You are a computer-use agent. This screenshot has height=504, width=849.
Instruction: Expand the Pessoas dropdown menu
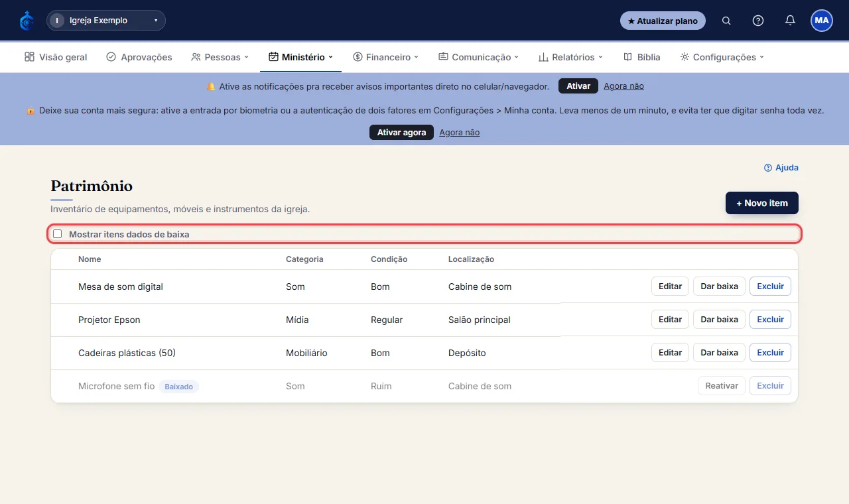pos(220,57)
